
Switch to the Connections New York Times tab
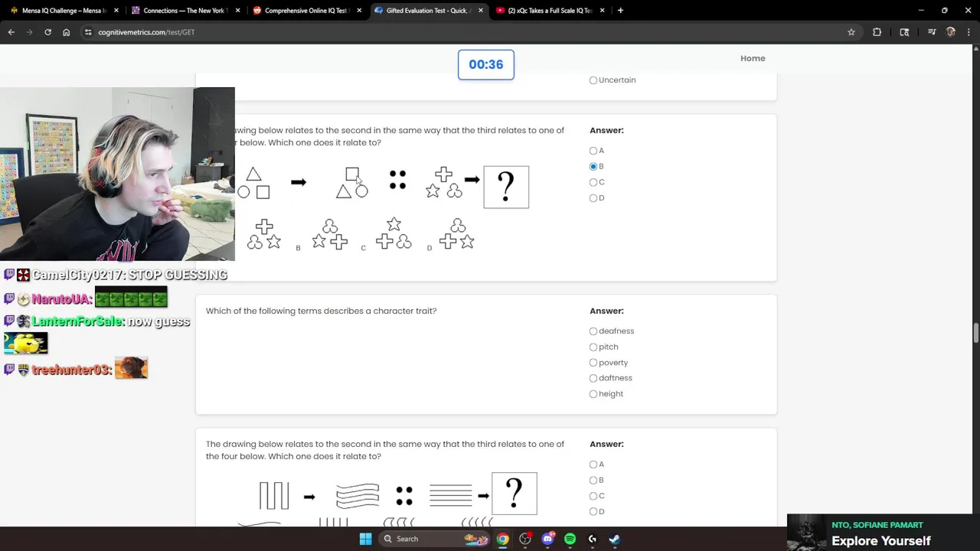coord(184,11)
